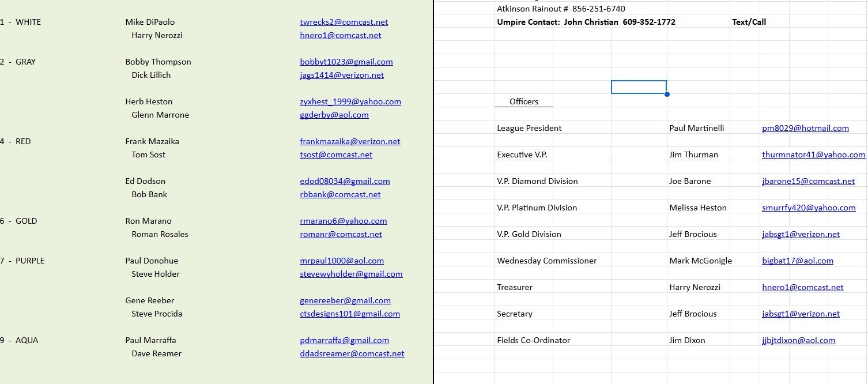Viewport: 868px width, 384px height.
Task: Click stevewyholder@gmail.com link
Action: [351, 274]
